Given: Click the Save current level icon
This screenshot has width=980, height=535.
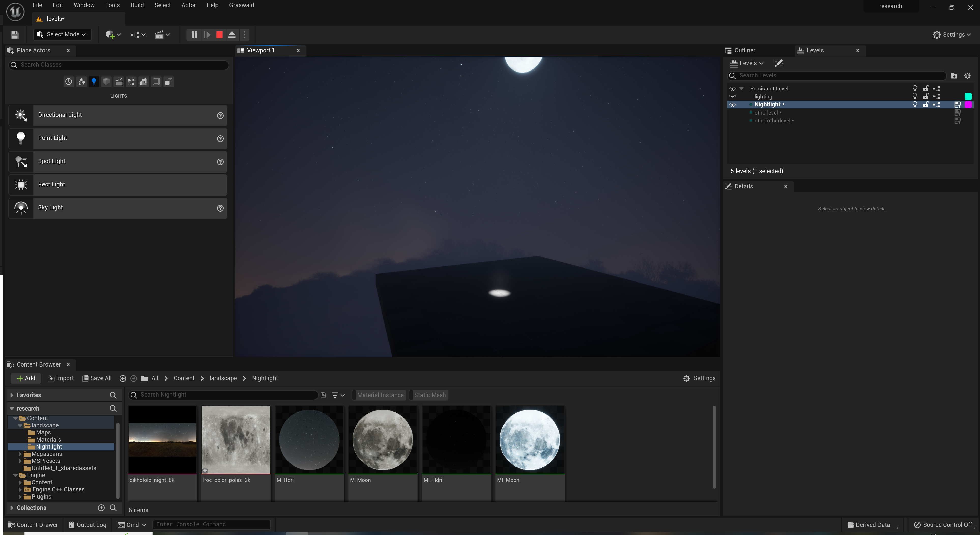Looking at the screenshot, I should point(15,35).
